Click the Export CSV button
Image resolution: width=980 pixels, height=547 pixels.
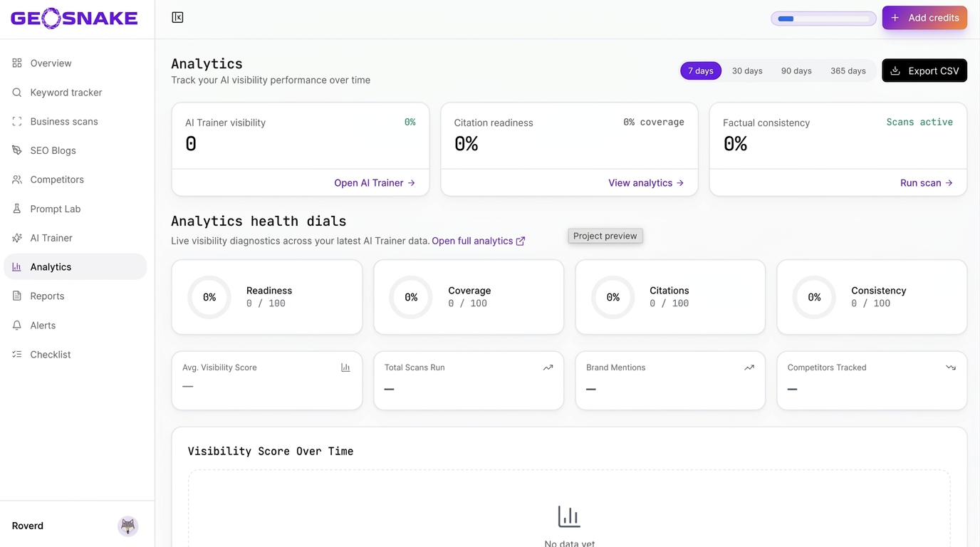click(924, 71)
